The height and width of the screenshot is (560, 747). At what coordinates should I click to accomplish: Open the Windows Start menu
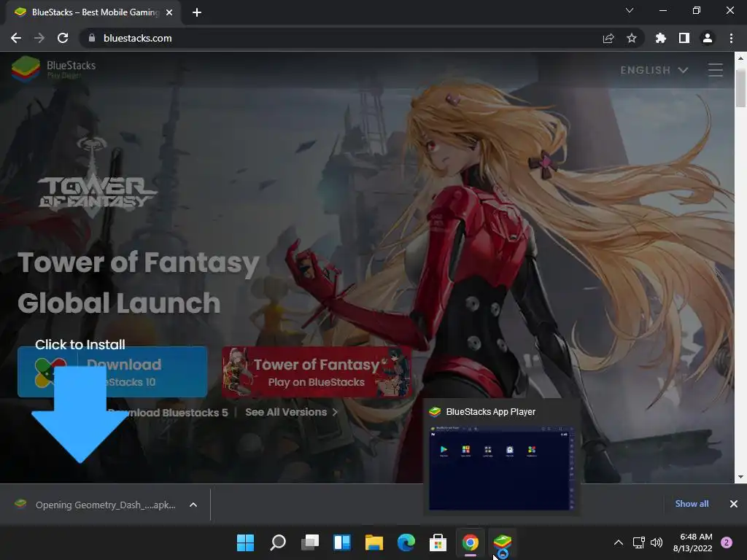click(x=245, y=542)
